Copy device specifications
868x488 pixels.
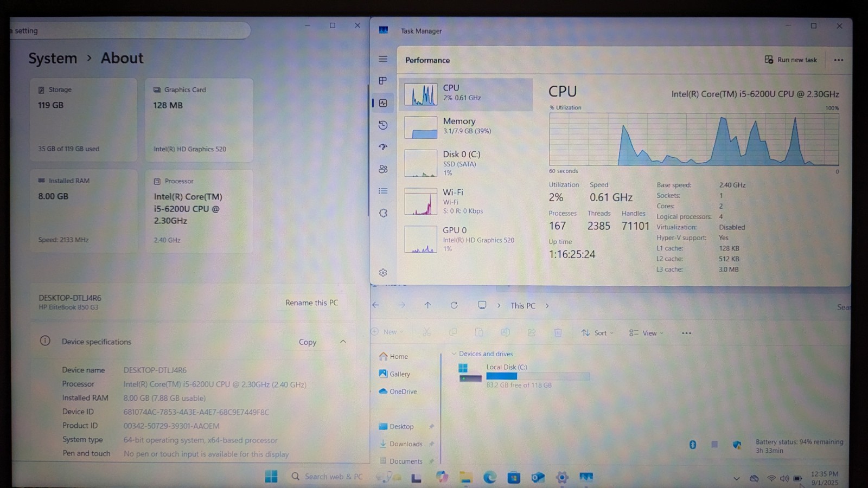pos(308,342)
